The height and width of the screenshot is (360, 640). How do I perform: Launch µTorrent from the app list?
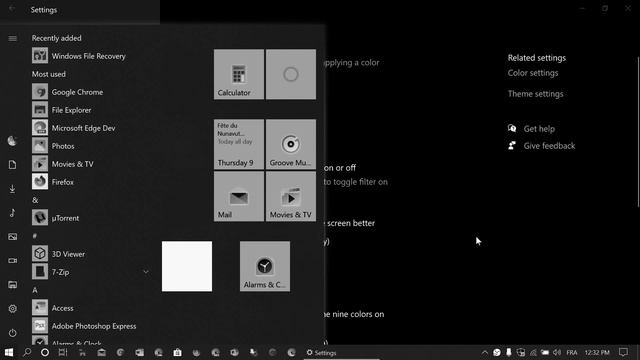(92, 218)
